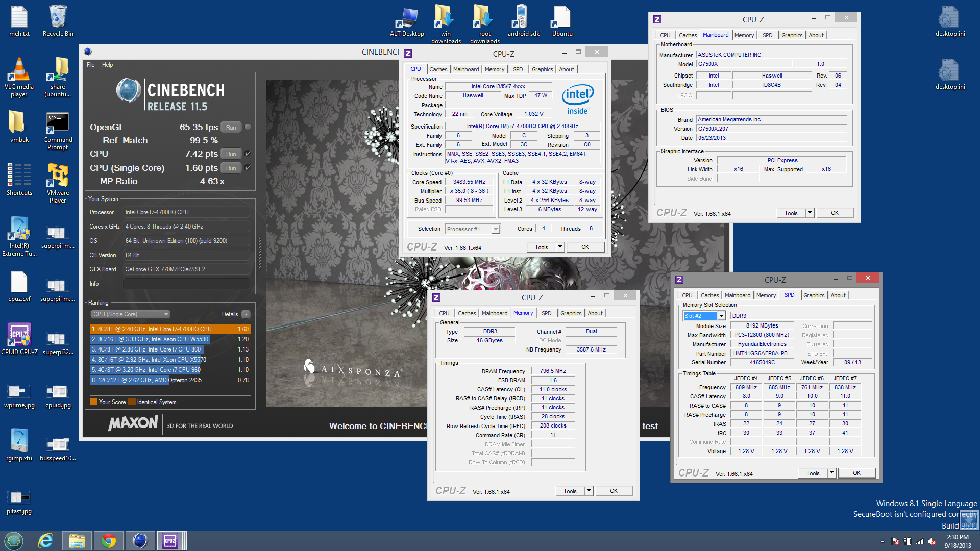Open the Cinebench File menu
Viewport: 980px width, 551px height.
point(91,65)
